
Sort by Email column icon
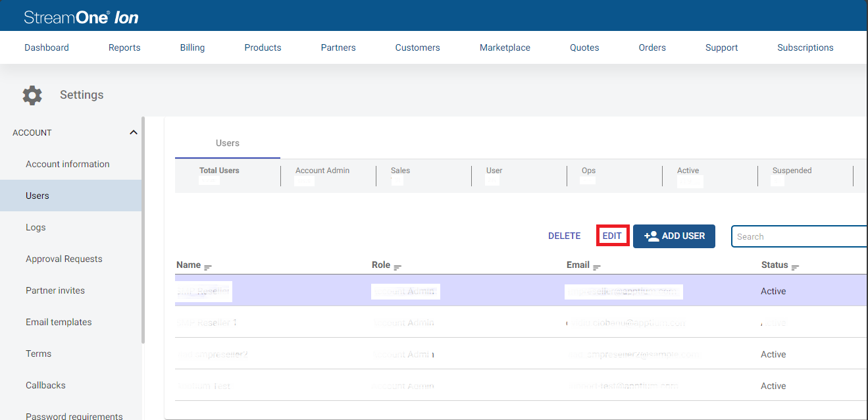(x=597, y=267)
